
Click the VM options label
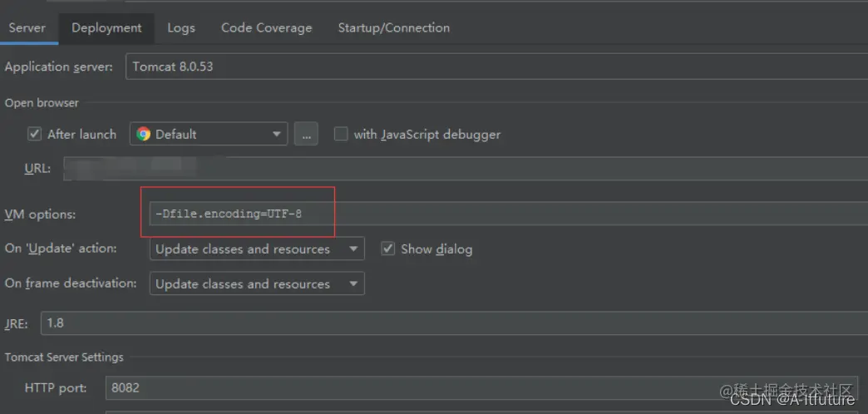pos(41,214)
